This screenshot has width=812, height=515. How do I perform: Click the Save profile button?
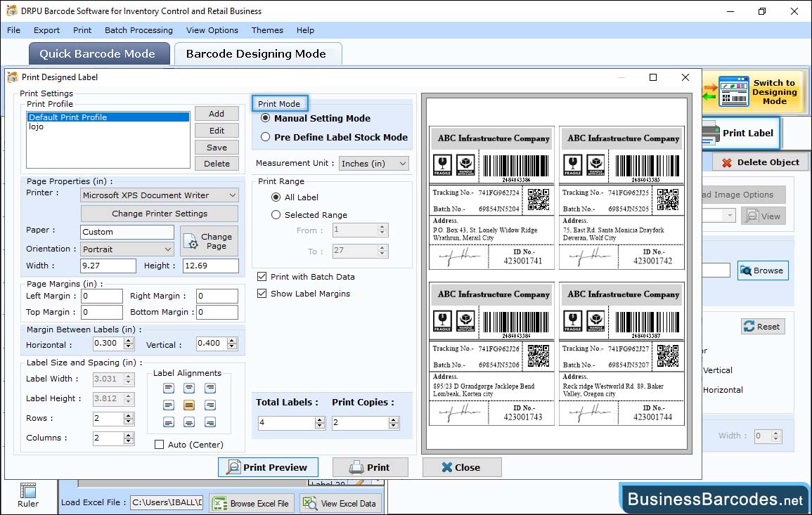[x=217, y=148]
